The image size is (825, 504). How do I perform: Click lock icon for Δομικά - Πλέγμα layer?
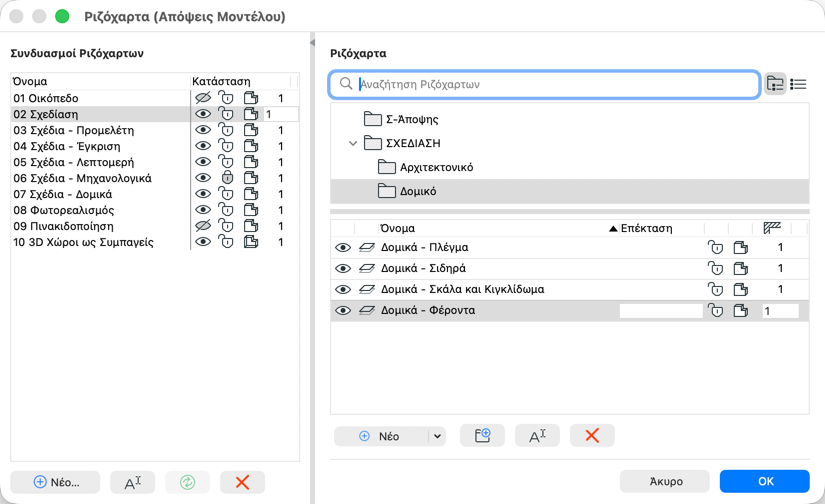715,247
